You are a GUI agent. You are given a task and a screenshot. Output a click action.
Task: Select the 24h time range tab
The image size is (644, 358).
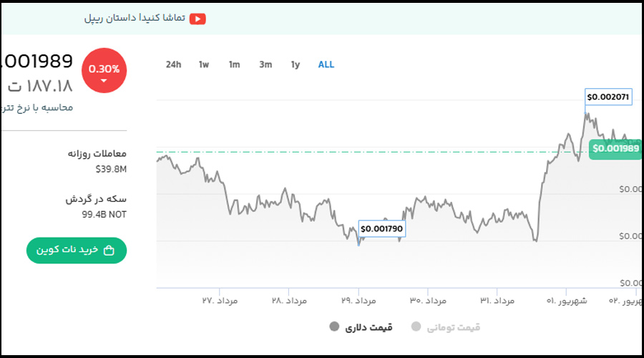click(173, 64)
